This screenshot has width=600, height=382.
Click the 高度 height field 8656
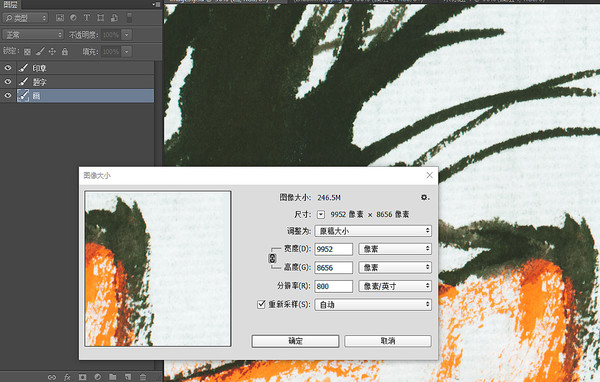coord(334,268)
